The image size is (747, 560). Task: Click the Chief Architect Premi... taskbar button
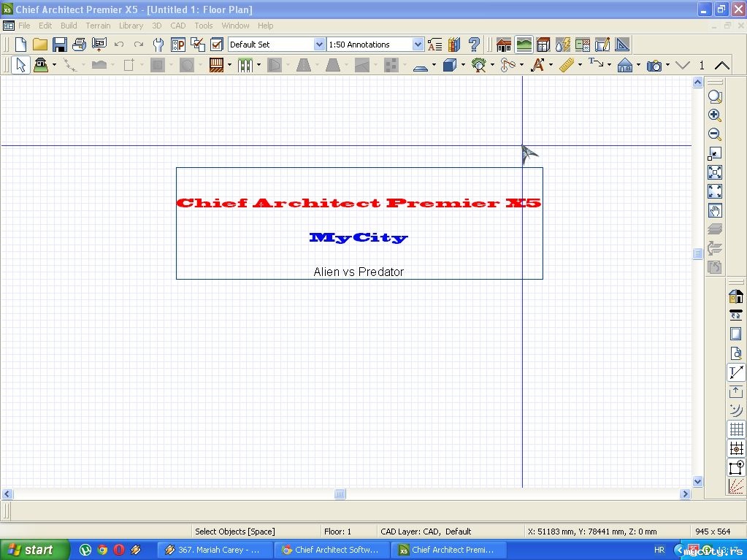click(x=449, y=550)
